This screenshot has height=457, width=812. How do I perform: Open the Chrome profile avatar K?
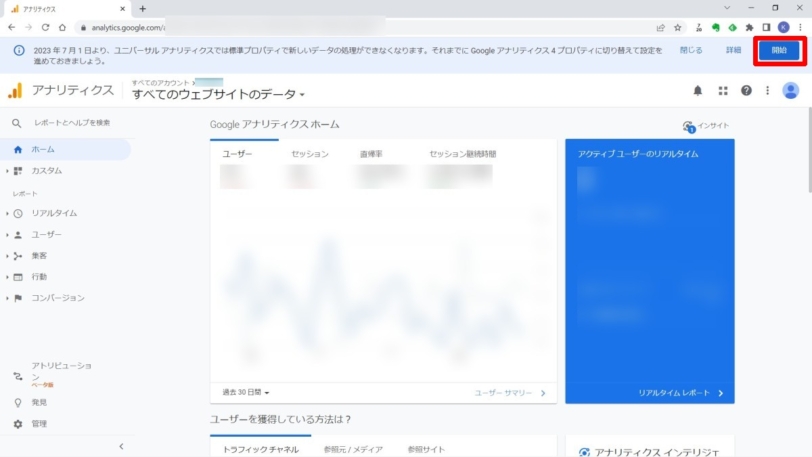(x=784, y=27)
